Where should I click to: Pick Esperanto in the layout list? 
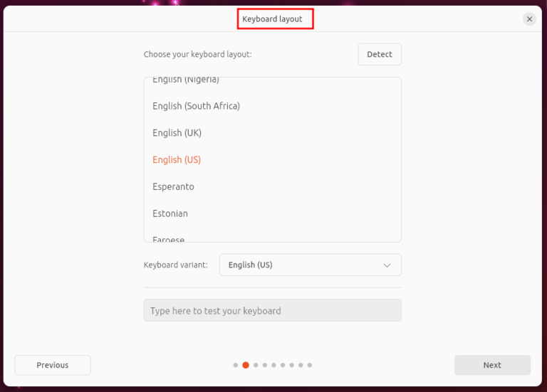pyautogui.click(x=173, y=187)
